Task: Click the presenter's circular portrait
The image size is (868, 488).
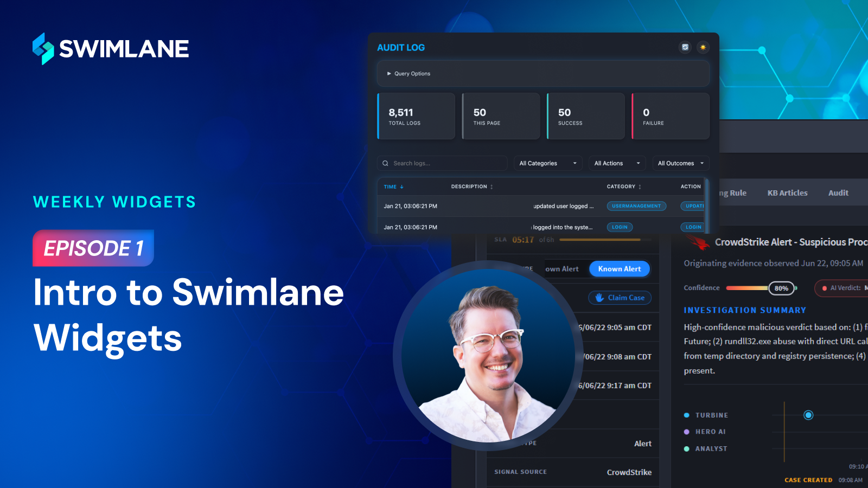Action: coord(488,356)
